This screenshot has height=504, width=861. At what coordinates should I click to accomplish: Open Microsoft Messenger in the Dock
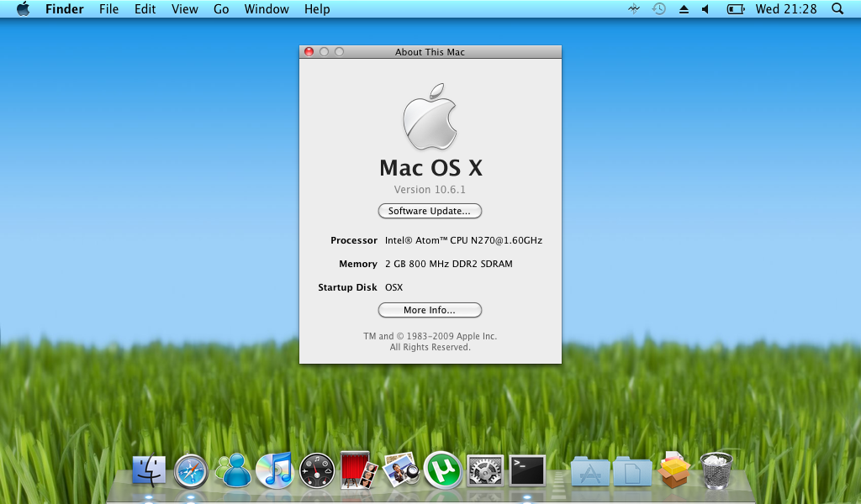click(234, 470)
